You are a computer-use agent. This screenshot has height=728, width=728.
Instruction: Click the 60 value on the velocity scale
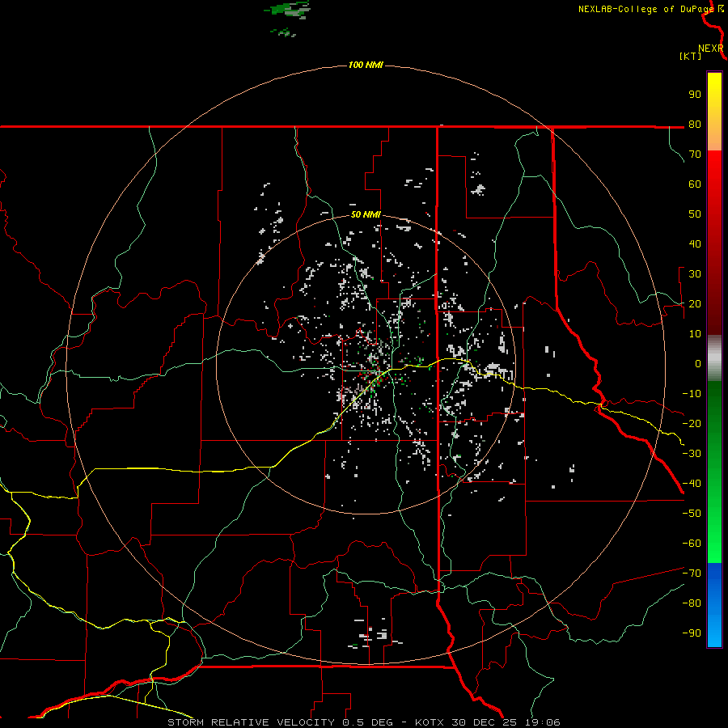695,184
